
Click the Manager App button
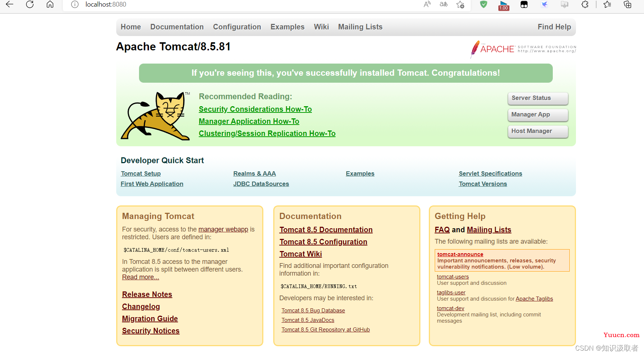tap(538, 115)
